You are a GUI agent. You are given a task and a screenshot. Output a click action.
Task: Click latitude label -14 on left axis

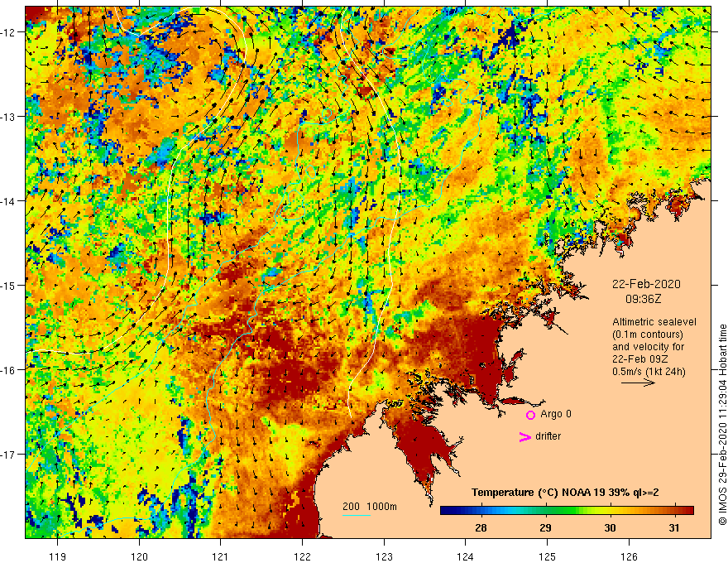click(9, 201)
